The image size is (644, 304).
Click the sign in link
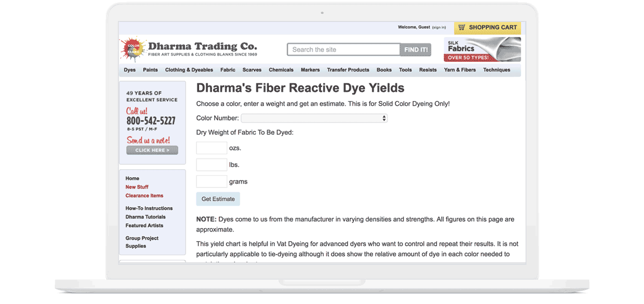pos(439,27)
